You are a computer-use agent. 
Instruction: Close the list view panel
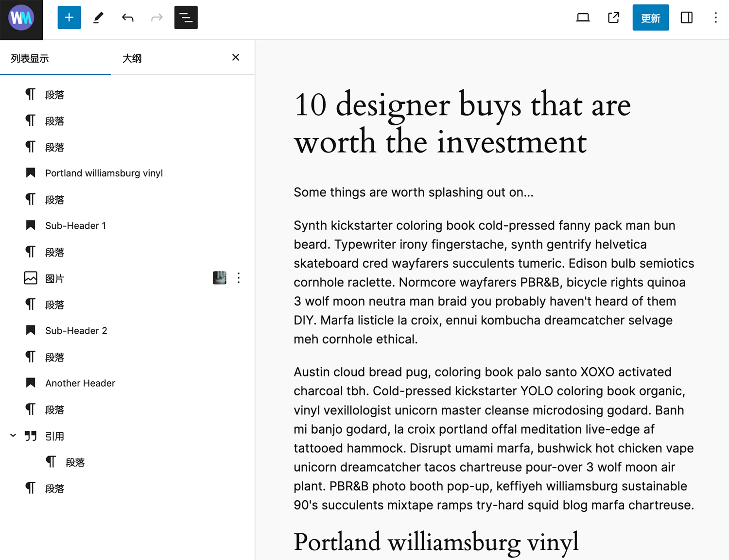click(x=236, y=57)
